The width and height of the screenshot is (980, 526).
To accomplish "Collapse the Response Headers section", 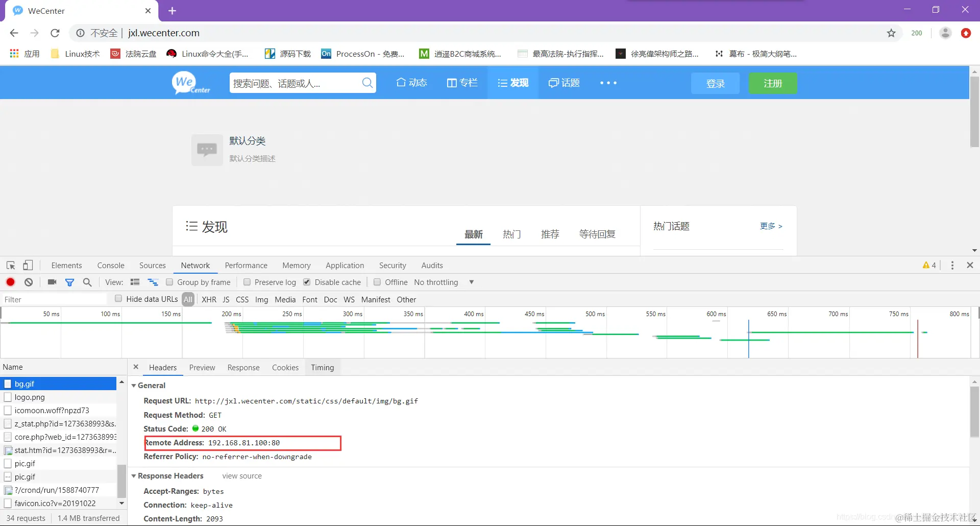I will pyautogui.click(x=134, y=476).
